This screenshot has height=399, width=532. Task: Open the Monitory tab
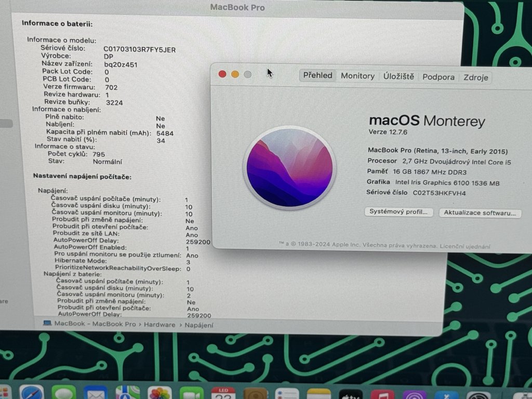357,76
